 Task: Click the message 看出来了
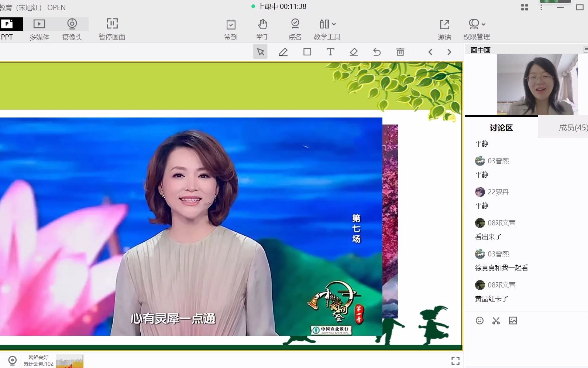point(488,237)
